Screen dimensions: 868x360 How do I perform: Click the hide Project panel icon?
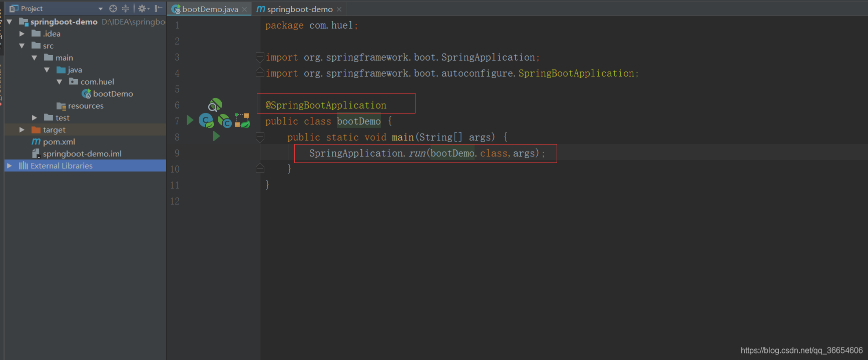point(158,8)
